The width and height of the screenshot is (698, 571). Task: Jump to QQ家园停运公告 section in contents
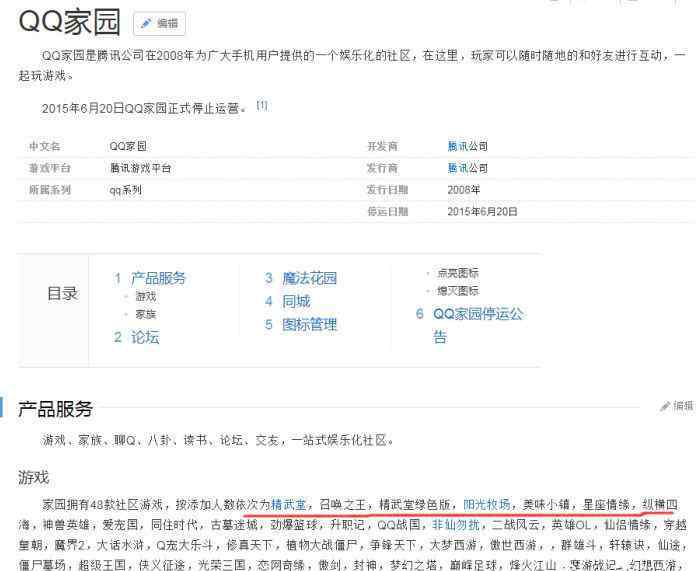[x=478, y=325]
